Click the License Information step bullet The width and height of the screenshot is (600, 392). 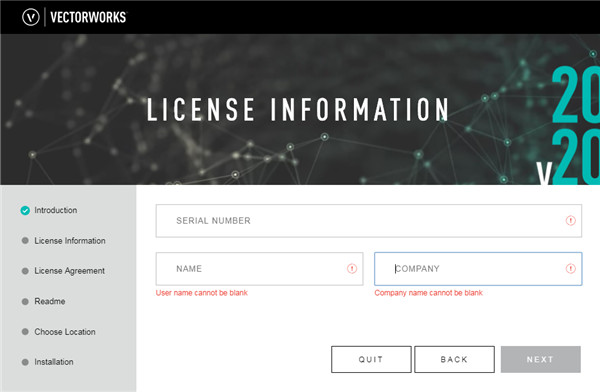[25, 241]
